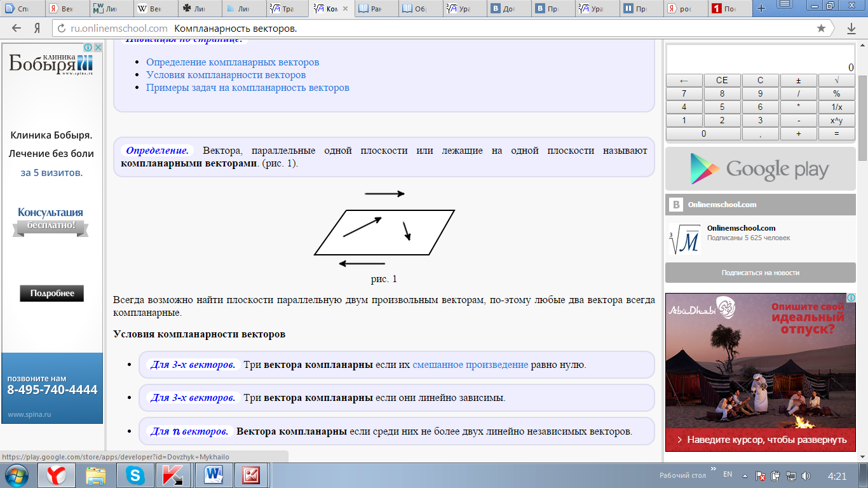Screen dimensions: 868x488
Task: Click the calculator display field
Action: click(761, 60)
